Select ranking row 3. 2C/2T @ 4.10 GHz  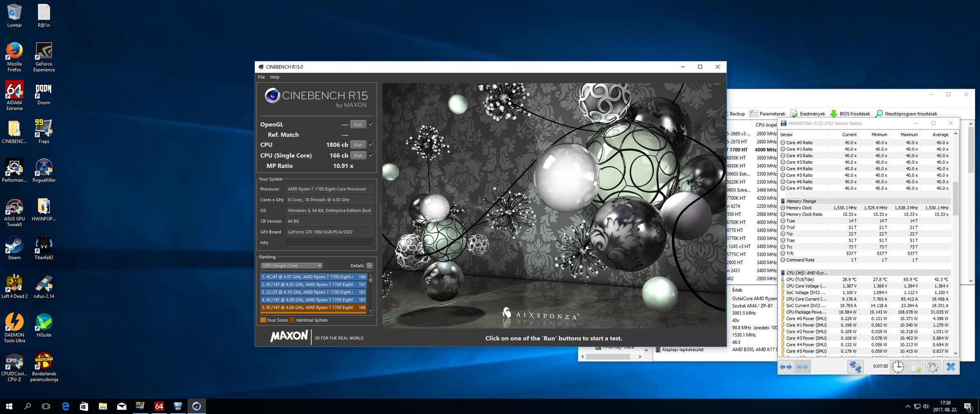click(x=314, y=292)
